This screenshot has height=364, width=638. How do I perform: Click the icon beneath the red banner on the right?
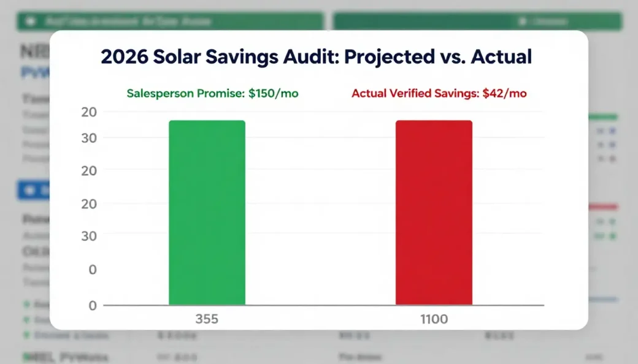[607, 221]
